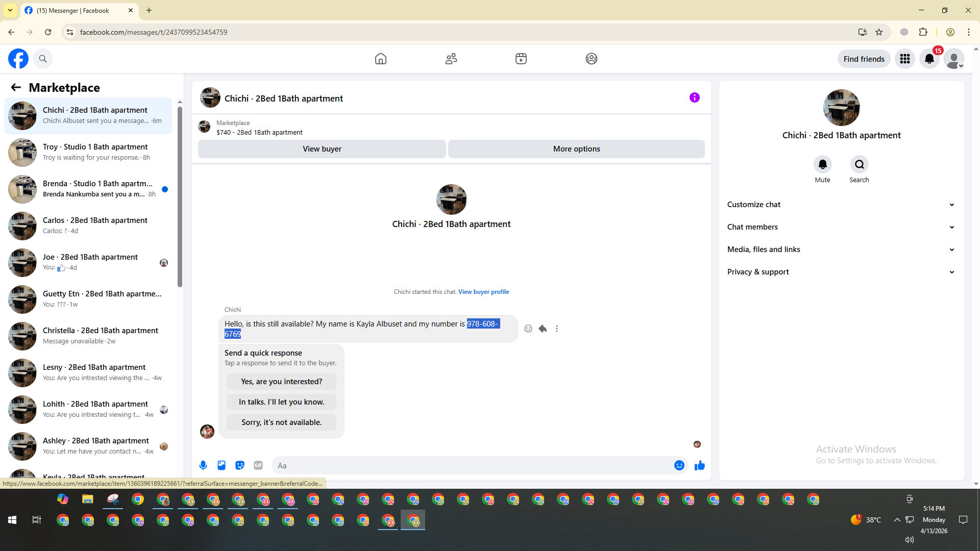Close the Messenger browser tab
The height and width of the screenshot is (551, 980).
[131, 10]
